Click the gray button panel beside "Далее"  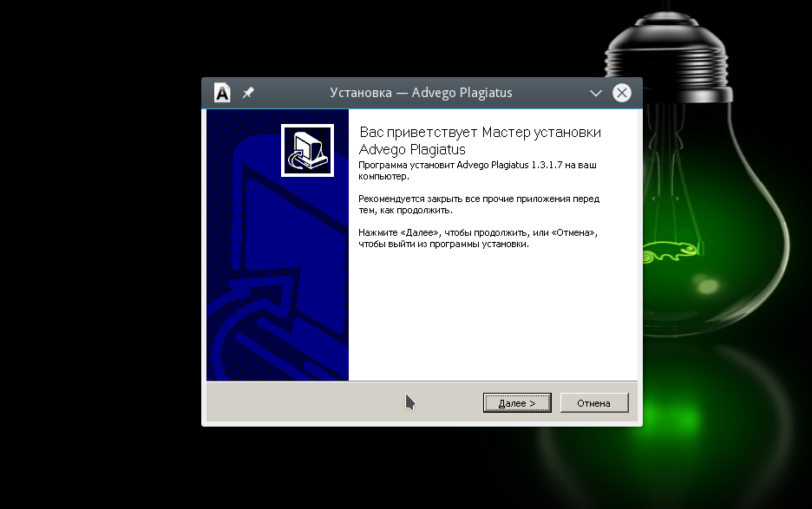pos(338,402)
